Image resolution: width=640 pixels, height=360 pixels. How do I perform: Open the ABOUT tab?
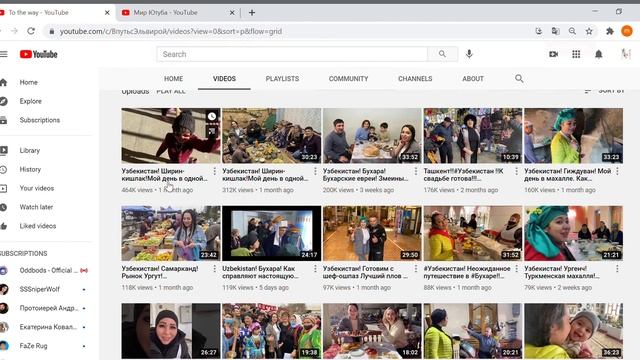[x=473, y=79]
